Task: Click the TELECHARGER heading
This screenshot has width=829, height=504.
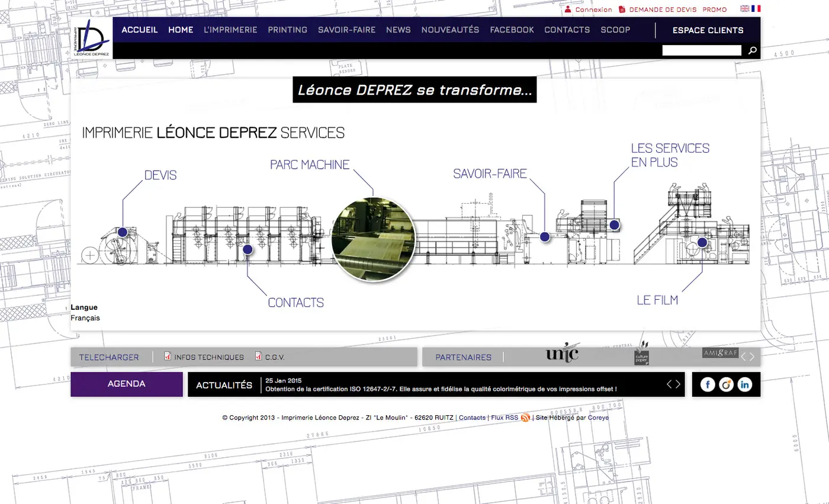Action: click(x=109, y=357)
